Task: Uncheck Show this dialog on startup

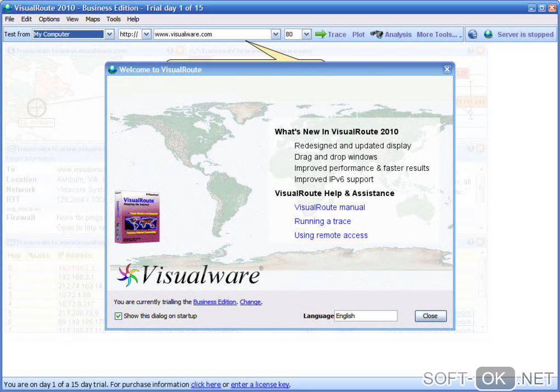Action: point(118,316)
